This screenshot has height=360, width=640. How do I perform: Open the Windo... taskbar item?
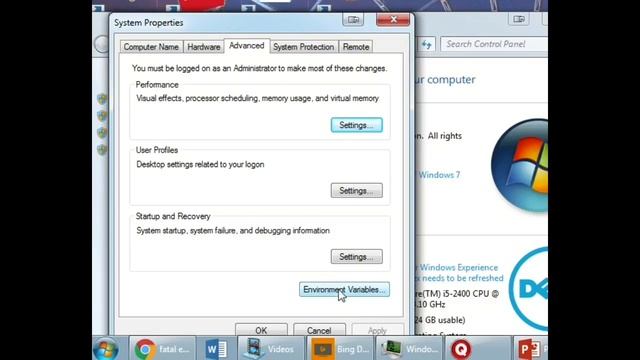click(409, 349)
